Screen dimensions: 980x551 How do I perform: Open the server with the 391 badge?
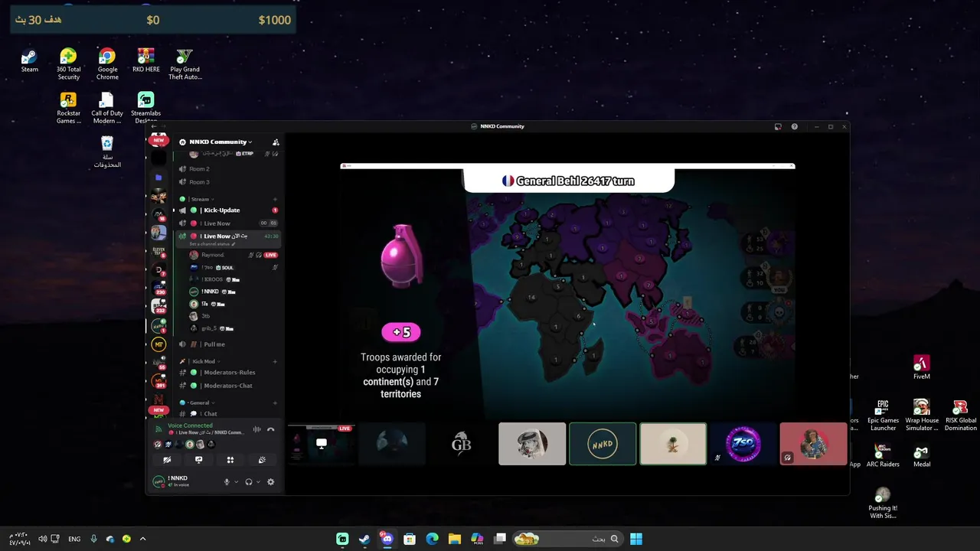tap(158, 380)
